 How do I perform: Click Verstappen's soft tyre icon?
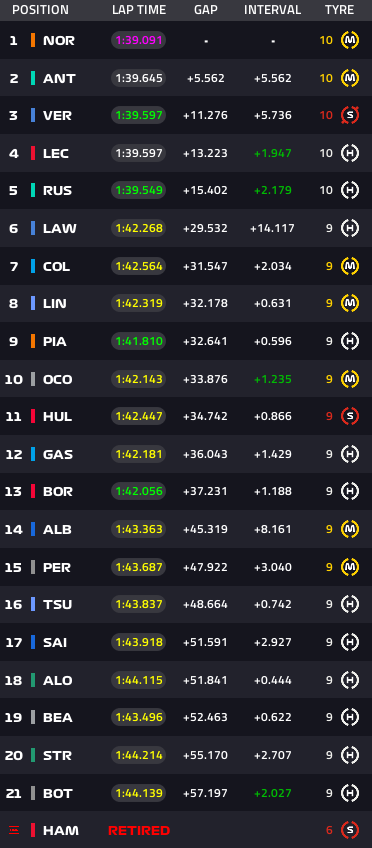[x=350, y=115]
